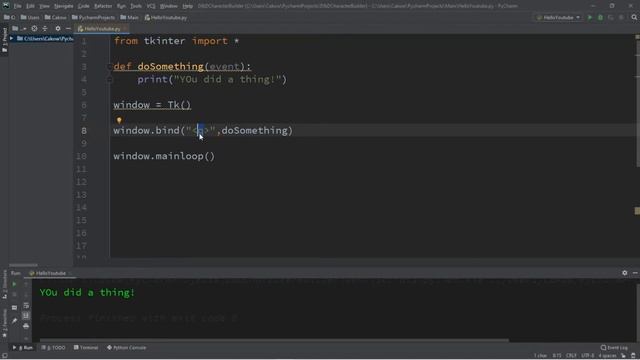Image resolution: width=640 pixels, height=360 pixels.
Task: Click the Main breadcrumb folder
Action: pos(130,18)
